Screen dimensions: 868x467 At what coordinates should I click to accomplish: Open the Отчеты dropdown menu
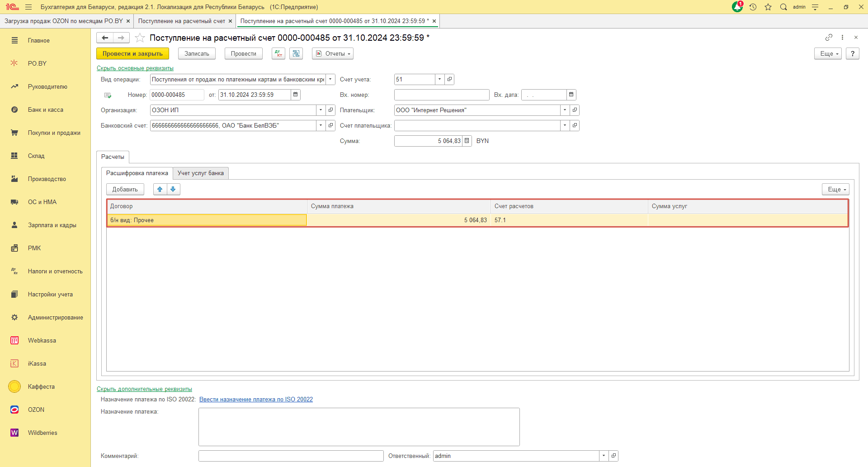[333, 53]
